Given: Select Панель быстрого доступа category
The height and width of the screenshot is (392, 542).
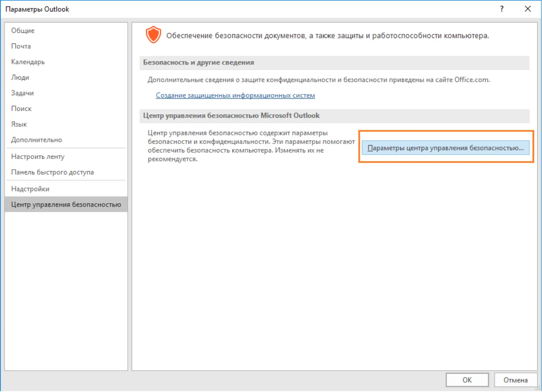Looking at the screenshot, I should pyautogui.click(x=66, y=172).
